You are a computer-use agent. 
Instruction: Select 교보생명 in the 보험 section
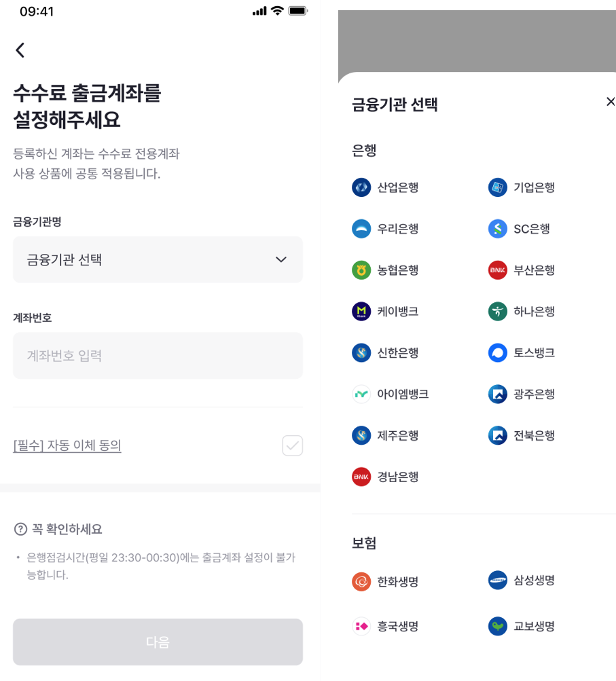(534, 626)
